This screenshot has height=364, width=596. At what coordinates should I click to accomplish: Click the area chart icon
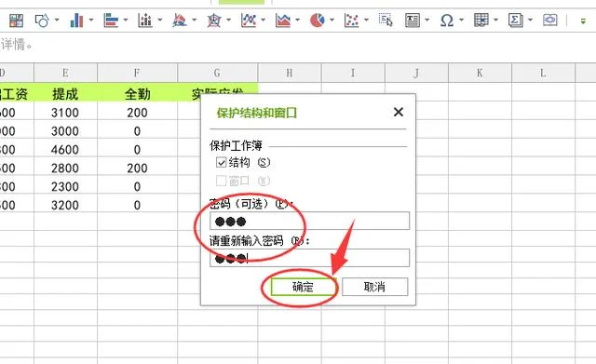coord(283,20)
